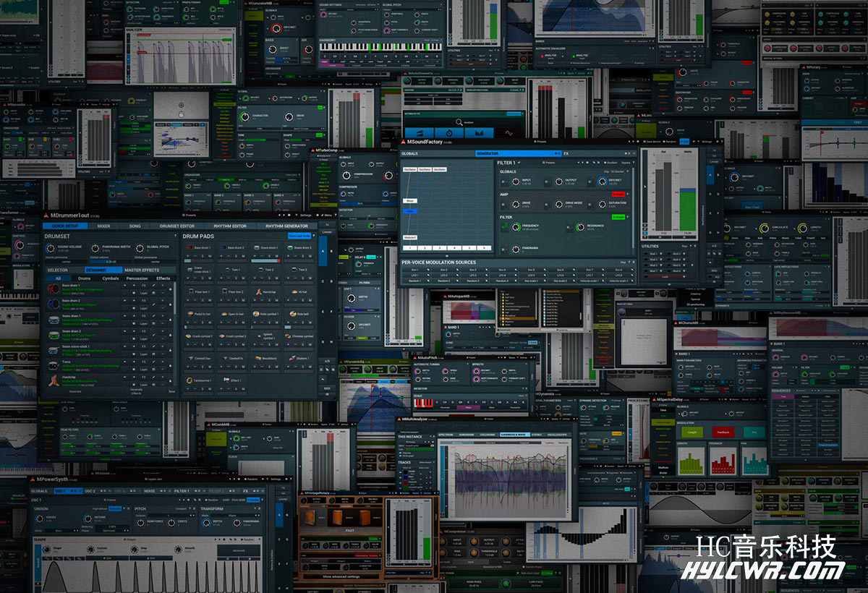Open Presets menu in MSoundFactory title bar
Image resolution: width=868 pixels, height=593 pixels.
(540, 142)
